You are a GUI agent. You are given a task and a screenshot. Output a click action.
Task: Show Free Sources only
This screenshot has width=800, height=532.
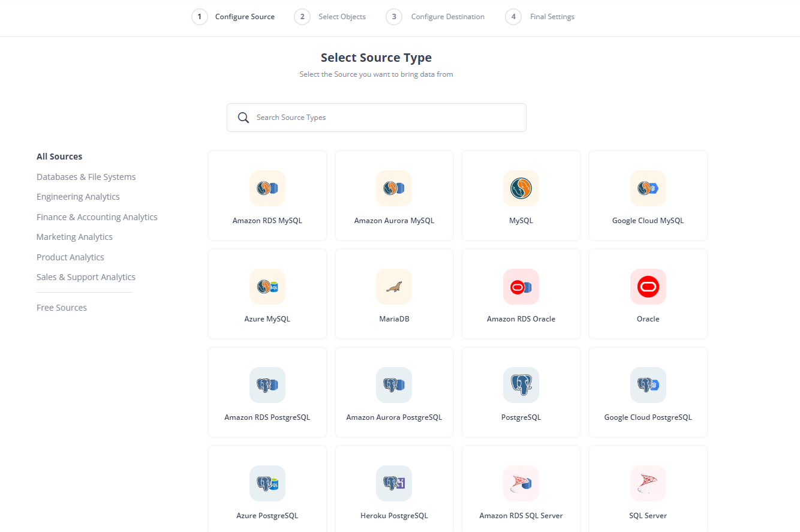[x=62, y=308]
